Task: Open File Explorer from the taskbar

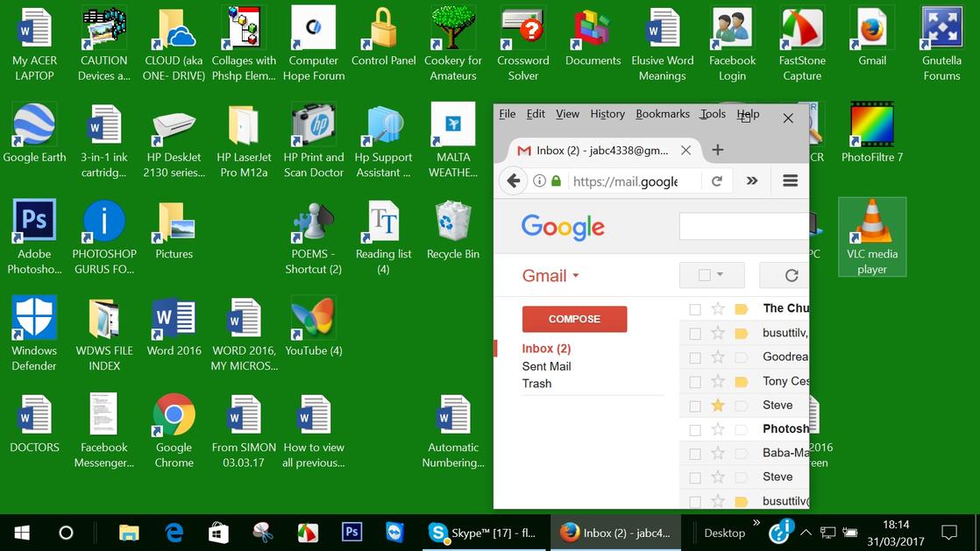Action: 129,533
